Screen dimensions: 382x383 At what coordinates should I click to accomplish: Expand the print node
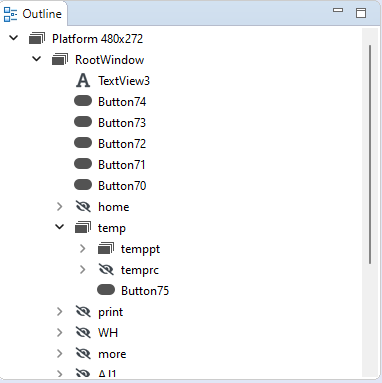pyautogui.click(x=60, y=312)
